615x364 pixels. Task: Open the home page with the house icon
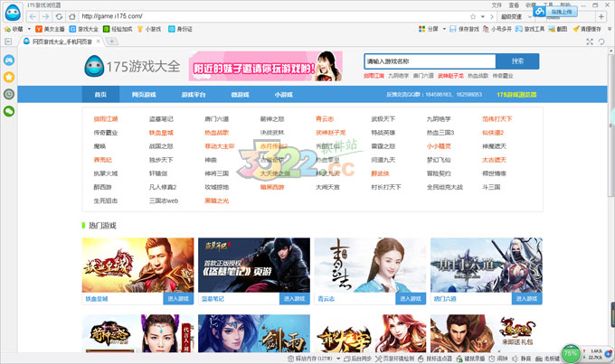[x=72, y=16]
